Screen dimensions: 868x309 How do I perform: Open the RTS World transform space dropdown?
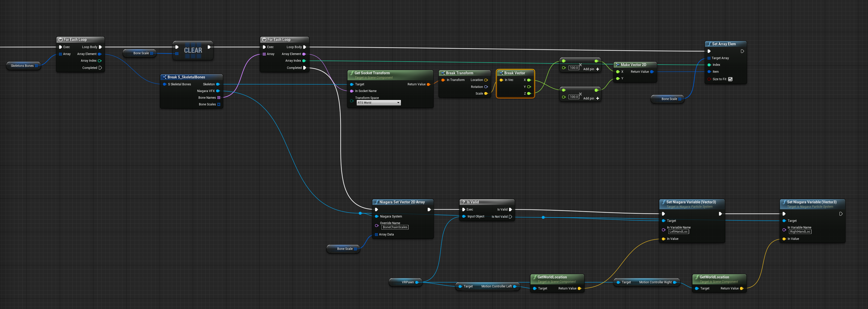point(378,103)
